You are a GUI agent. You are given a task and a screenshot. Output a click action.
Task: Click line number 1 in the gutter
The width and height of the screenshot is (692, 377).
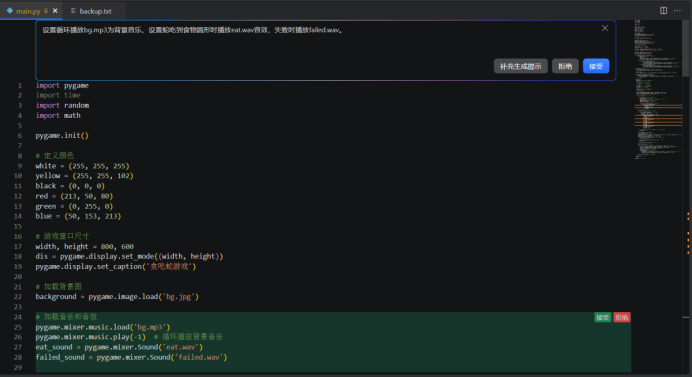[20, 85]
